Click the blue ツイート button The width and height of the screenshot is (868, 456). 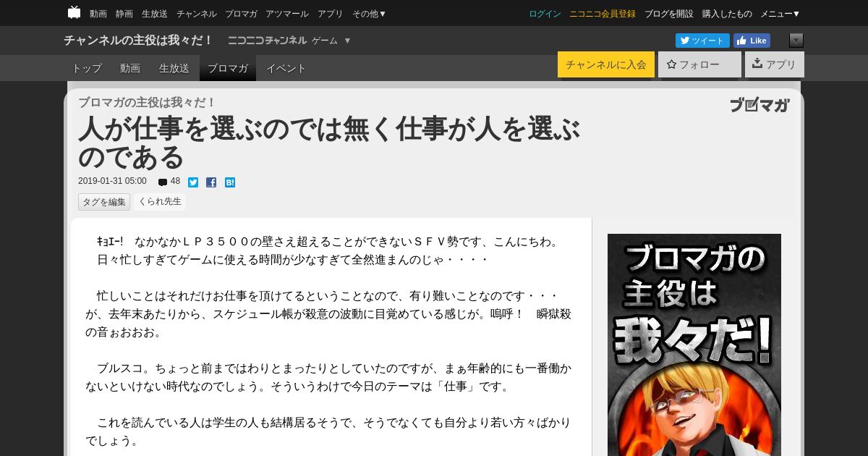[702, 41]
